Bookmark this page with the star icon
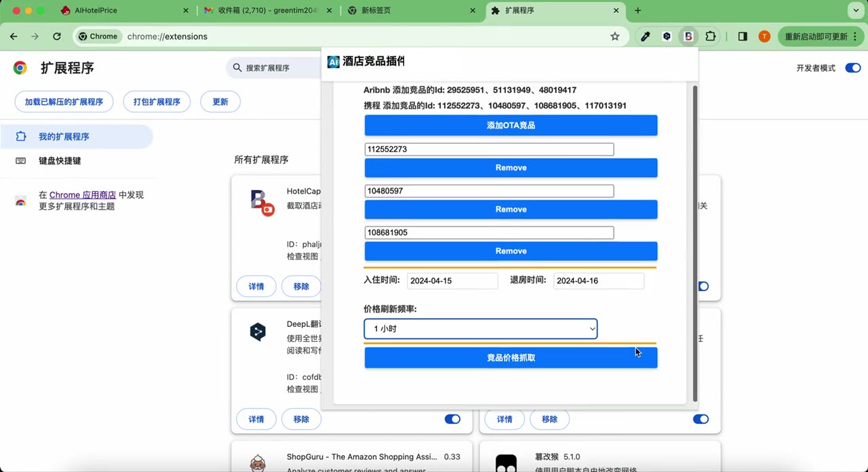This screenshot has width=868, height=472. click(x=615, y=37)
